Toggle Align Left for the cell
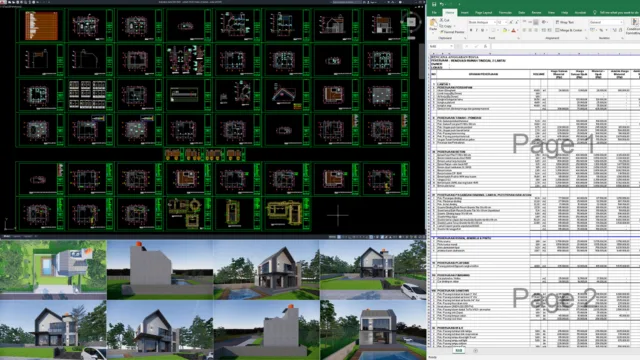Screen dimensions: 640x360 (x=524, y=30)
